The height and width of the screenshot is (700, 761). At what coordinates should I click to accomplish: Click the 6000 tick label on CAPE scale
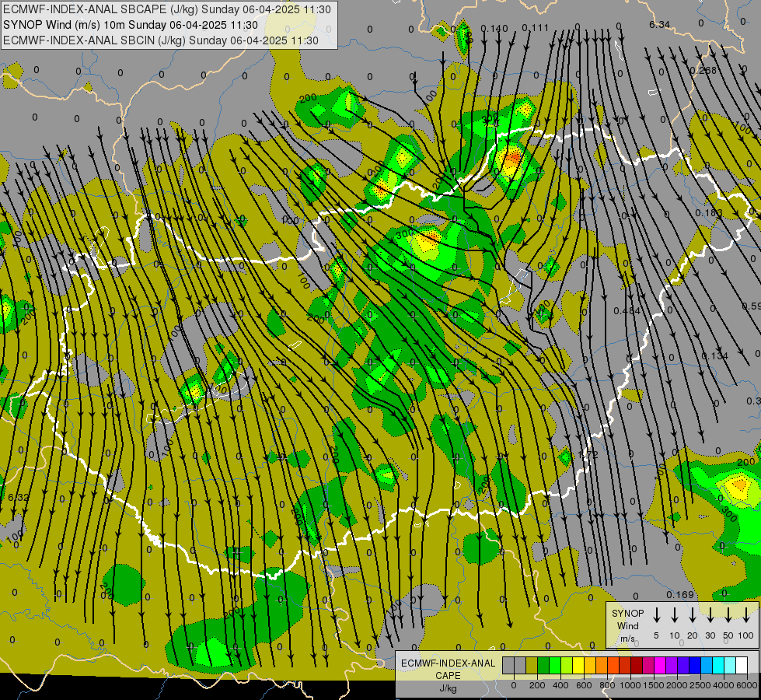747,685
